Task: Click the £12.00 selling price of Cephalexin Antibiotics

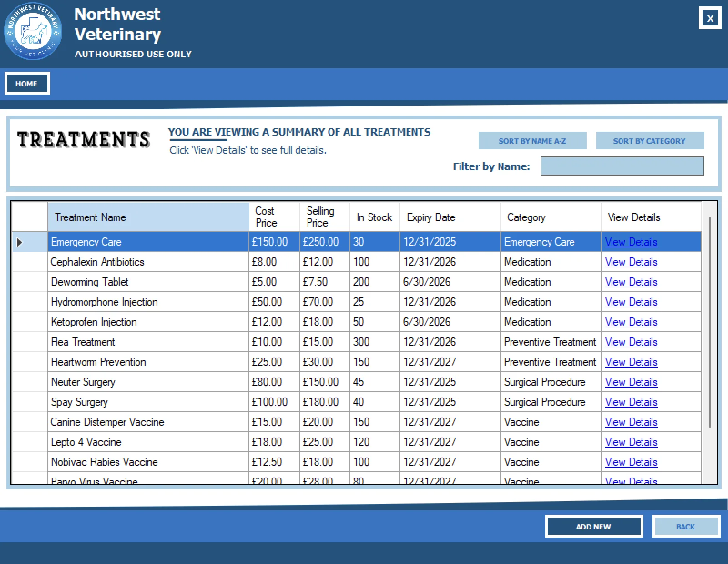Action: pyautogui.click(x=325, y=262)
